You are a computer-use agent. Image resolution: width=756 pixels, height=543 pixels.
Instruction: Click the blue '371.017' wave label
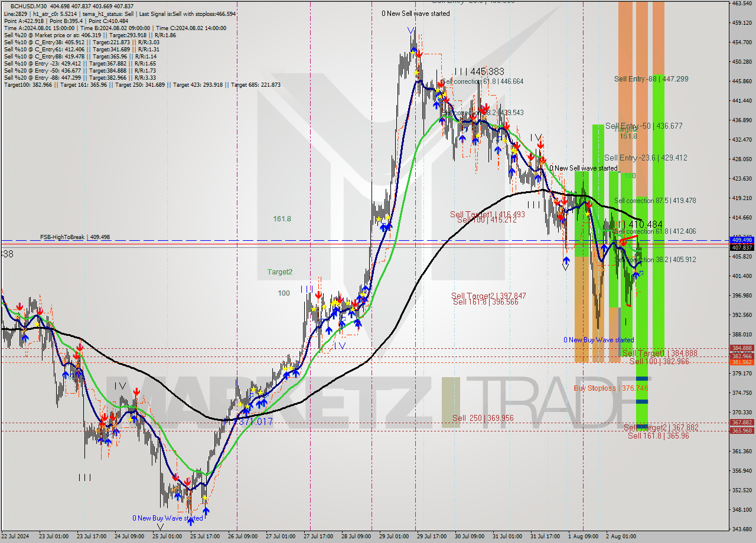coord(254,421)
